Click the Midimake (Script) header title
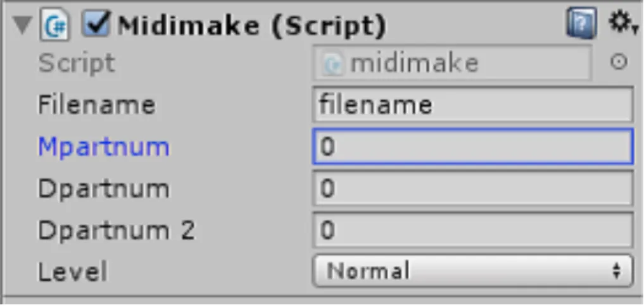Screen dimensions: 644x306 coord(252,26)
